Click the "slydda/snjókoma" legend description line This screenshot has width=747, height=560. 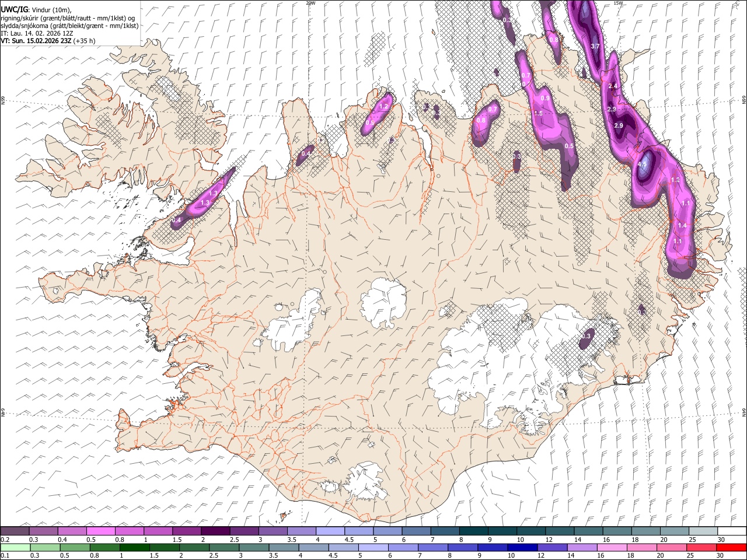click(69, 26)
